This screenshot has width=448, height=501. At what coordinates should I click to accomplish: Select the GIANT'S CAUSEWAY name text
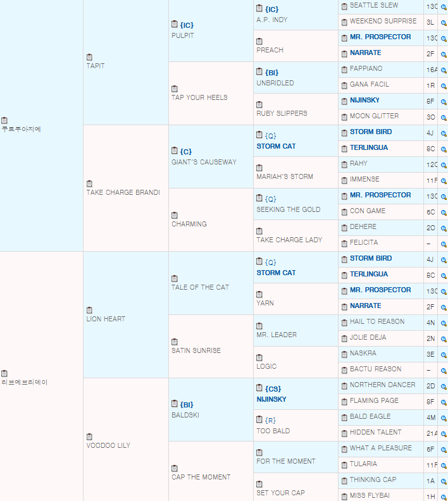pyautogui.click(x=204, y=162)
